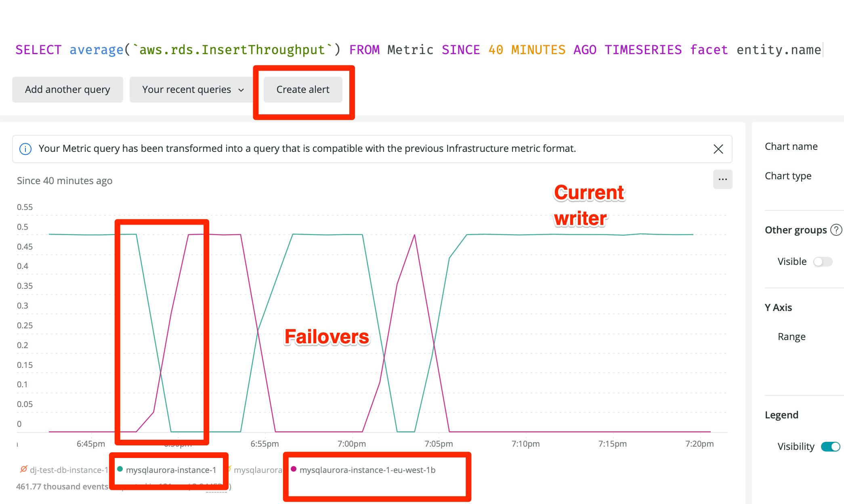Open the chart options ellipsis menu
This screenshot has width=844, height=504.
(722, 179)
